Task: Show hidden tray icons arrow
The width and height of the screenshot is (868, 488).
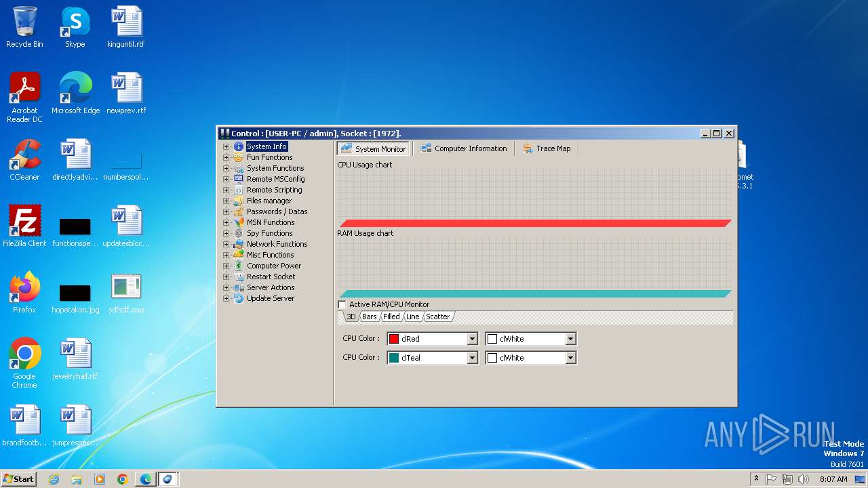Action: click(x=756, y=479)
